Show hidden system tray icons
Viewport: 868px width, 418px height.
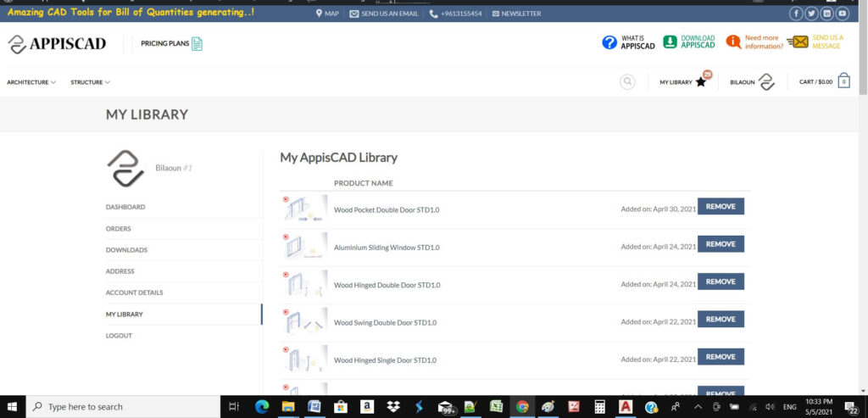697,407
